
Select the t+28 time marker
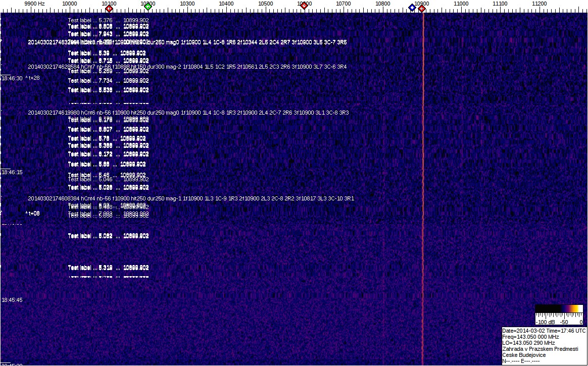(33, 78)
